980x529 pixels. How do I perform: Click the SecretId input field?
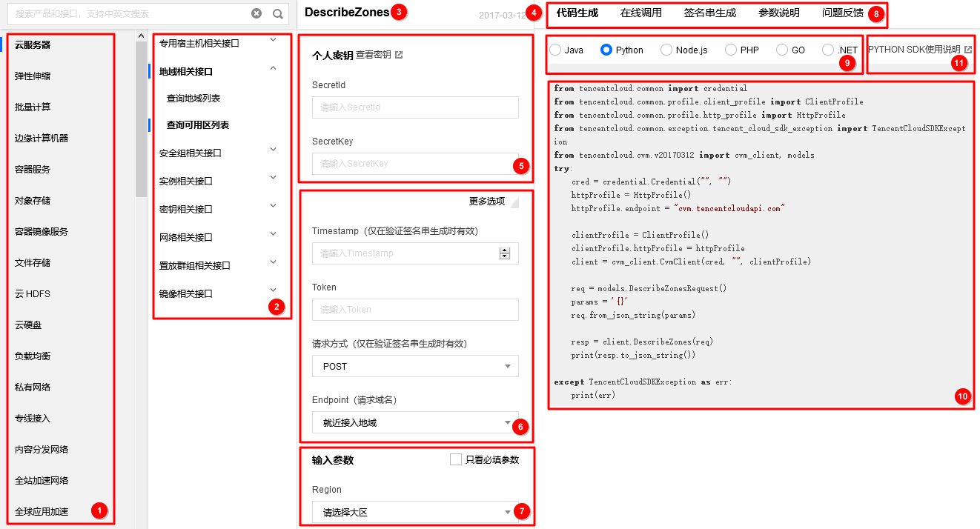click(415, 107)
